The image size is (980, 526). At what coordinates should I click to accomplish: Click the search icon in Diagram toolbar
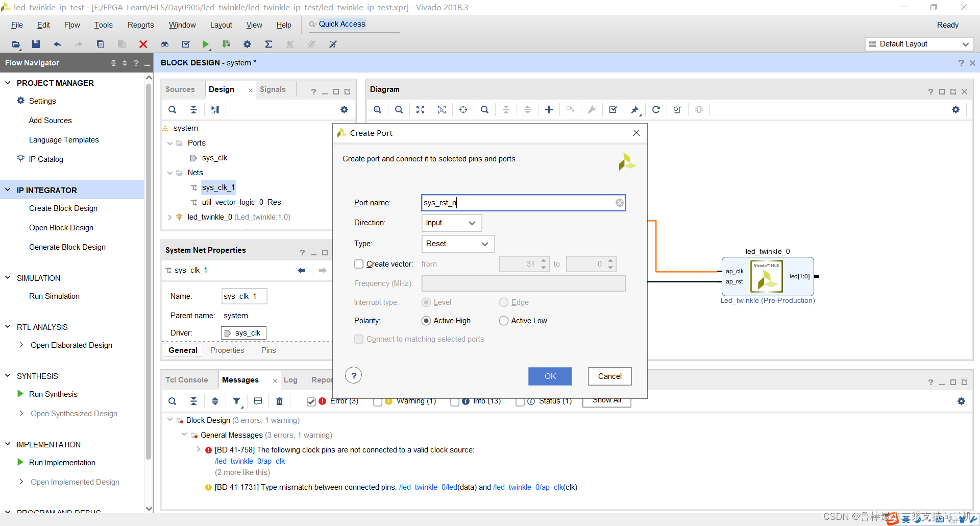point(484,110)
